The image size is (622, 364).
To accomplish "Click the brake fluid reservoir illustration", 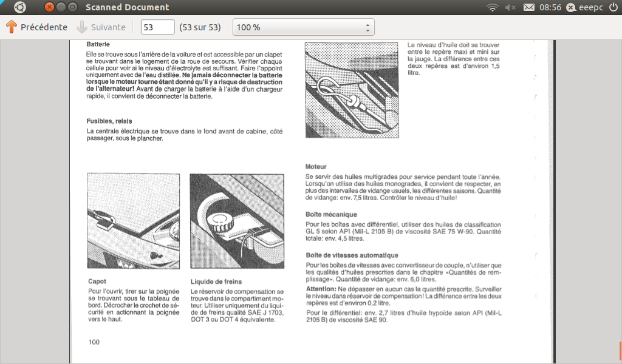I will [x=237, y=221].
